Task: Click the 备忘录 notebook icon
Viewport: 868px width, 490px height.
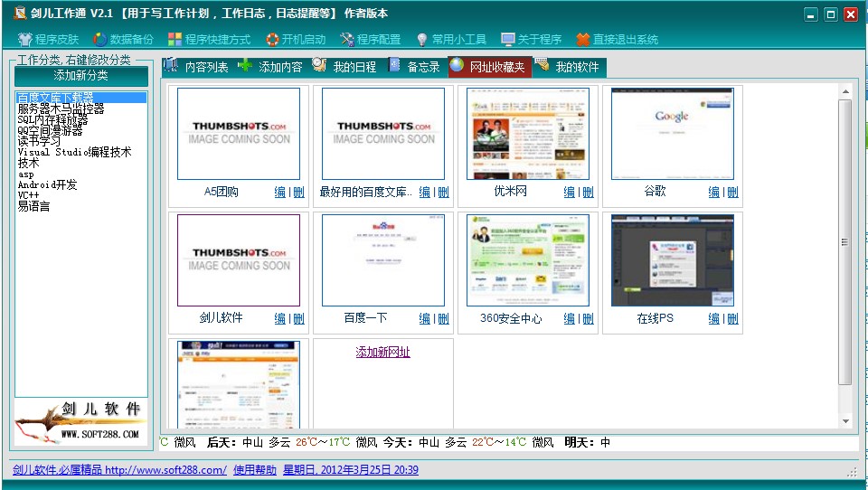Action: pyautogui.click(x=394, y=65)
